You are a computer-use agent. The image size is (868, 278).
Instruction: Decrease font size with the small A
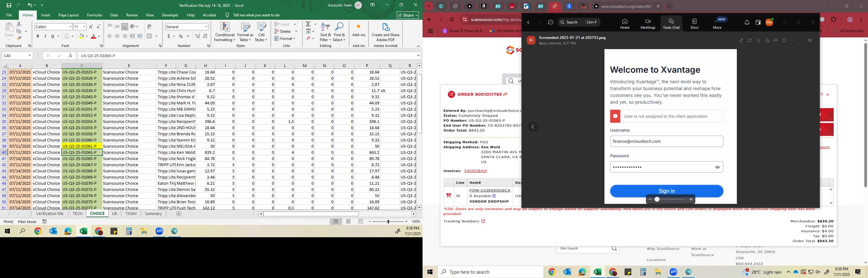[98, 27]
